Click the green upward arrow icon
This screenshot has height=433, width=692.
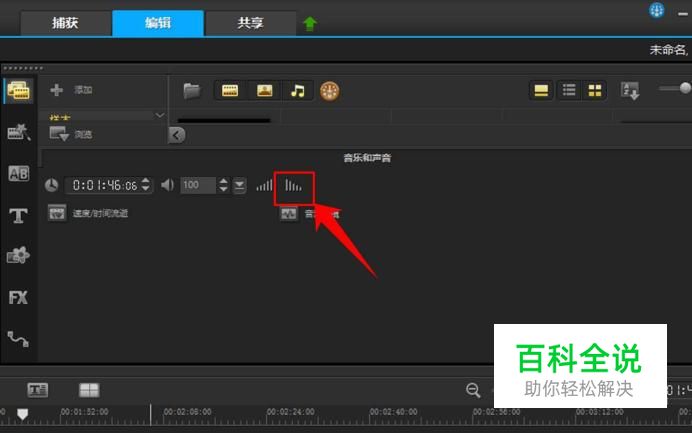point(310,23)
